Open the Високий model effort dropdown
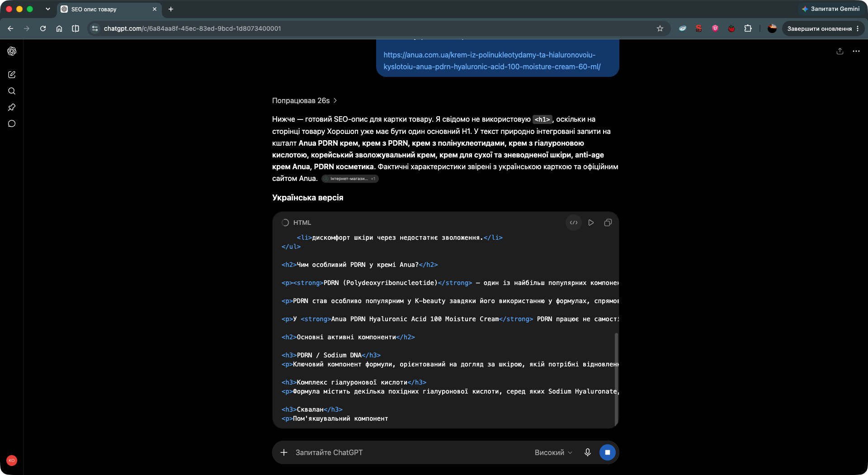 553,452
